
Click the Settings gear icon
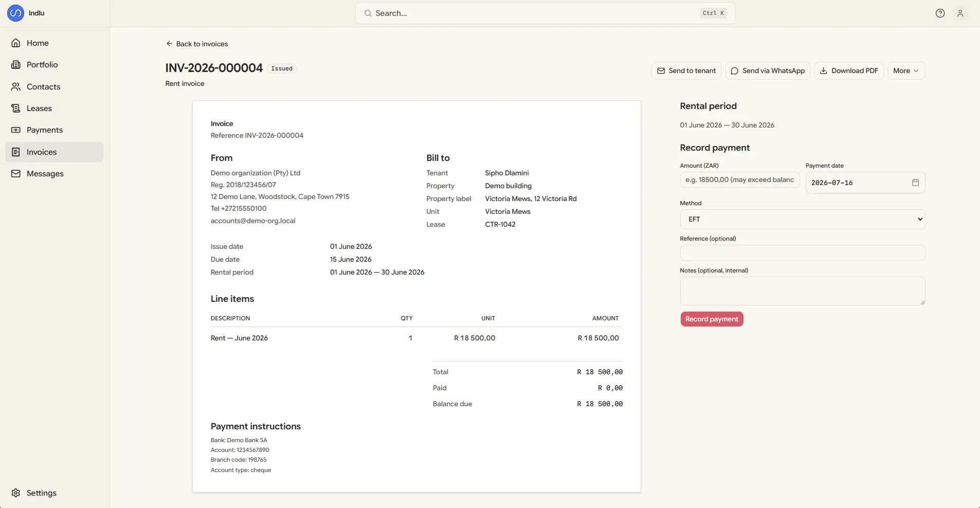(x=16, y=493)
